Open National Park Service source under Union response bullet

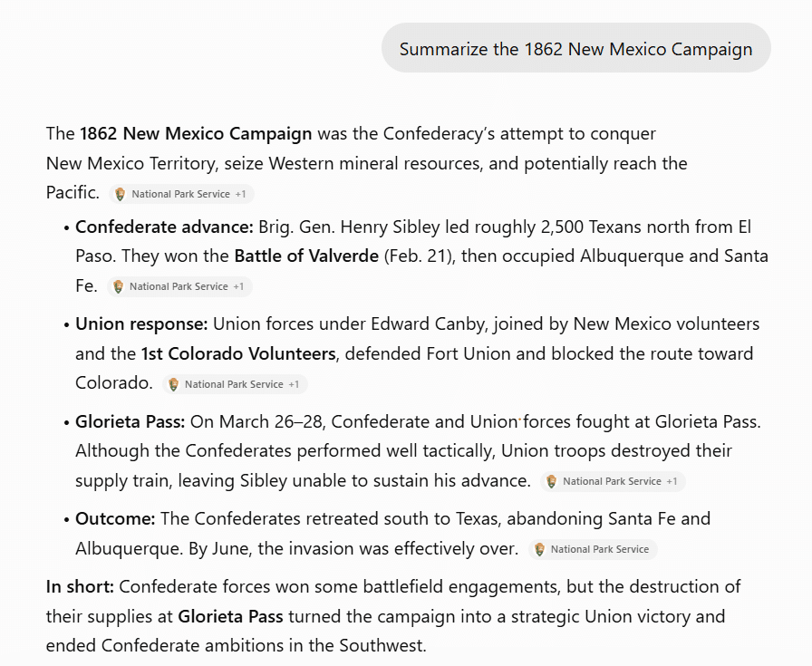(234, 384)
